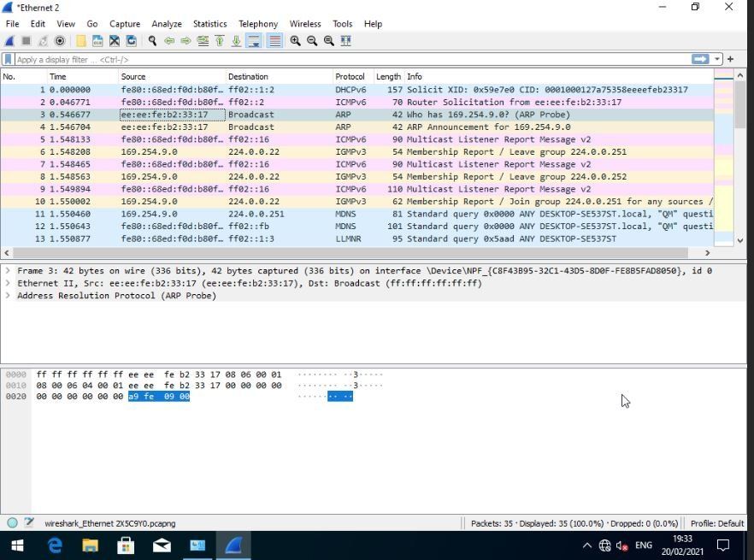Sort by the Destination column header

[x=279, y=76]
